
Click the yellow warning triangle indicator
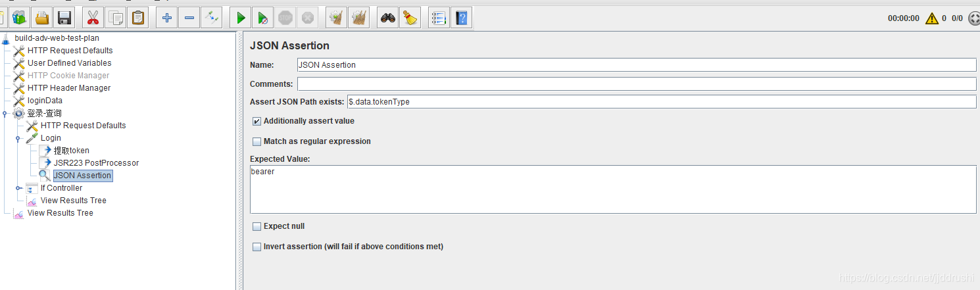(x=932, y=18)
